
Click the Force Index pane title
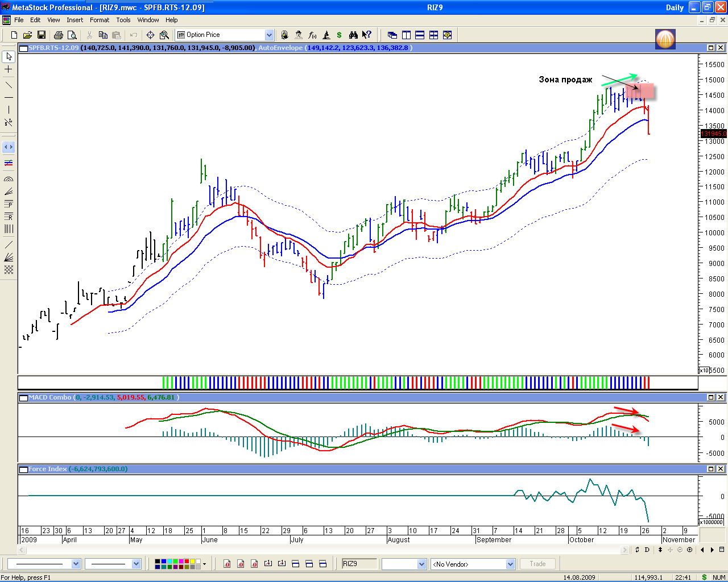[x=48, y=469]
